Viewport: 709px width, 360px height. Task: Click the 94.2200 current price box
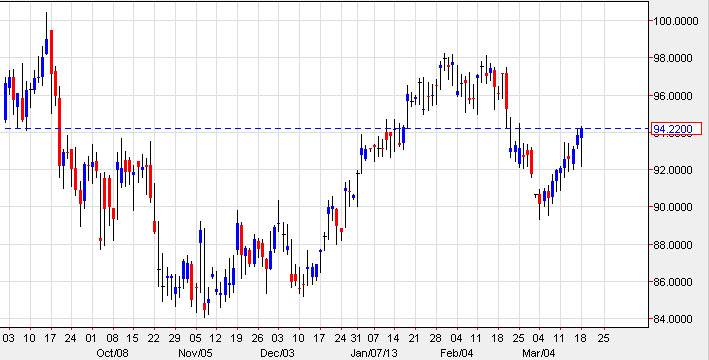(676, 129)
